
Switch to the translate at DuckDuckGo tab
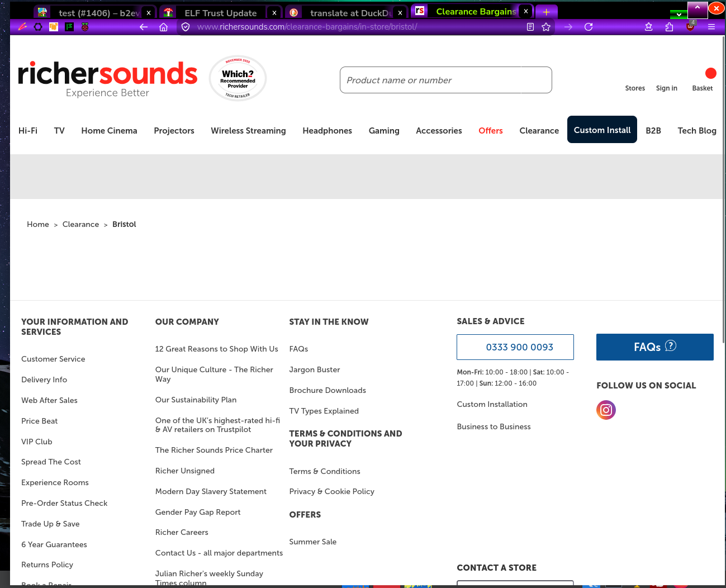click(345, 12)
